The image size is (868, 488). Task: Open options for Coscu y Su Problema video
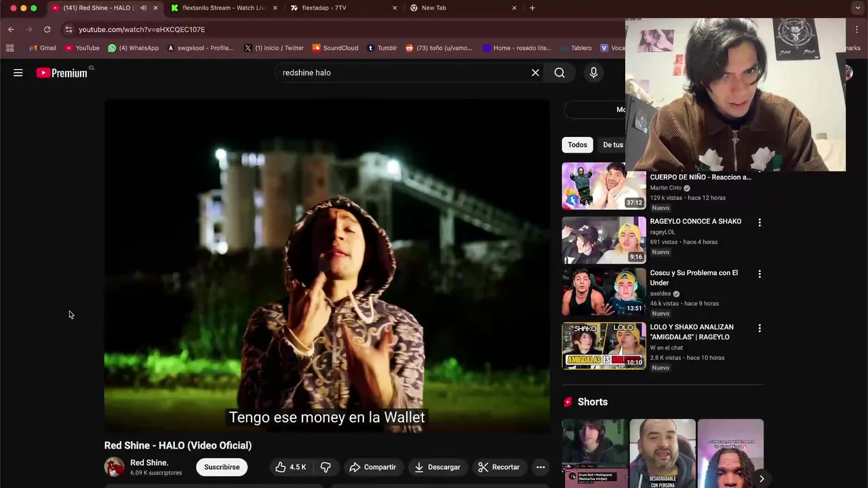[759, 274]
